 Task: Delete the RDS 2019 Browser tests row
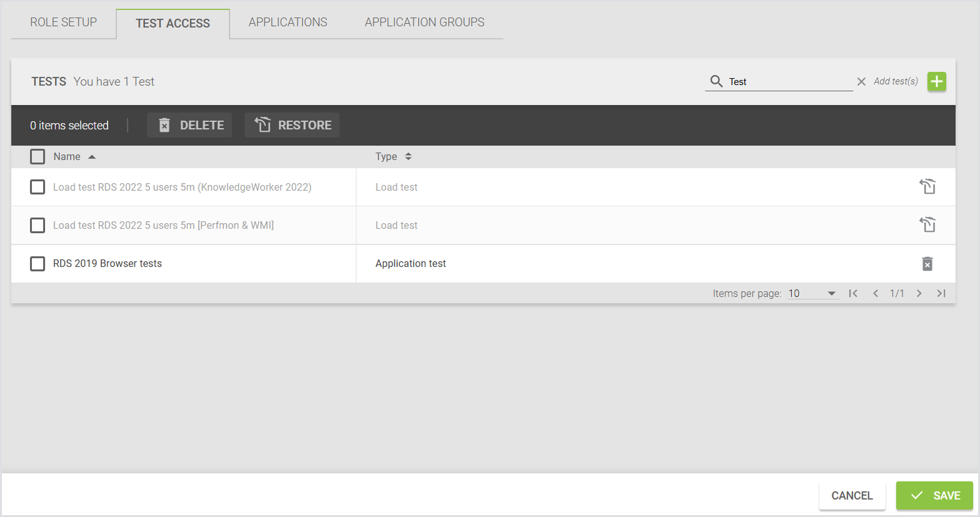tap(927, 264)
